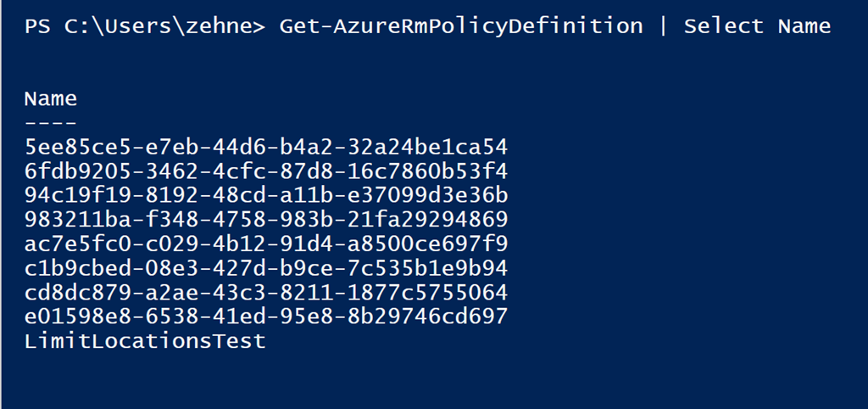Viewport: 868px width, 409px height.
Task: Click the policy ID starting with 6fdb9205
Action: (266, 171)
